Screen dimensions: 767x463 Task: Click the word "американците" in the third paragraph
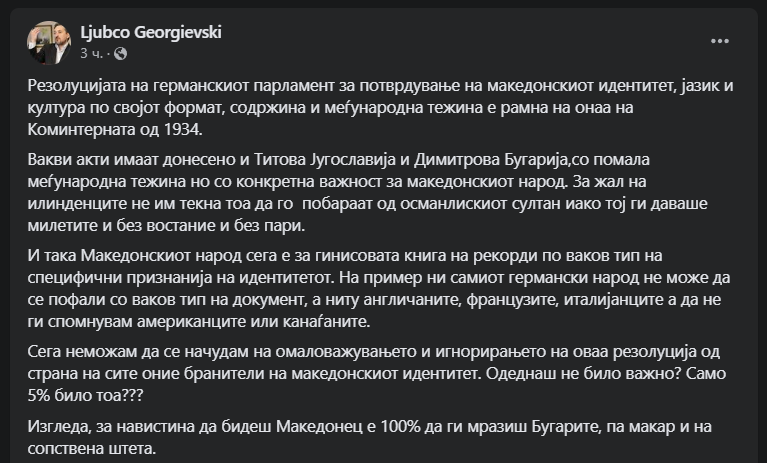tap(205, 323)
